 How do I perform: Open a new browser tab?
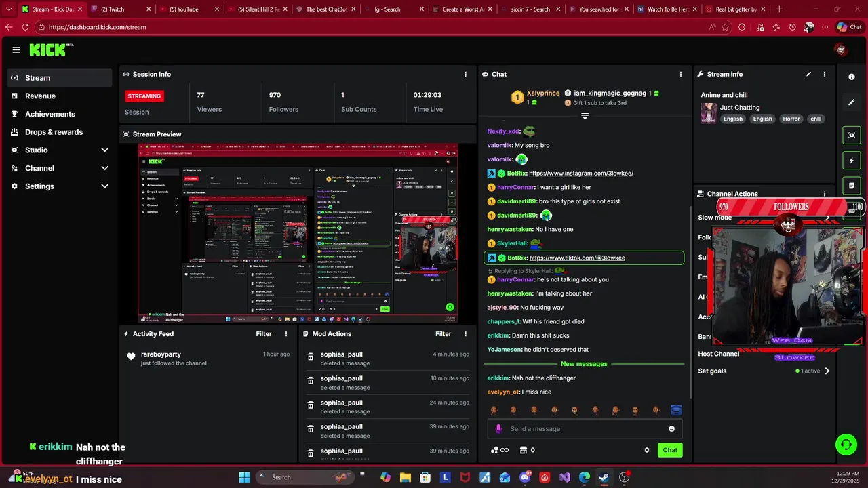pos(779,9)
